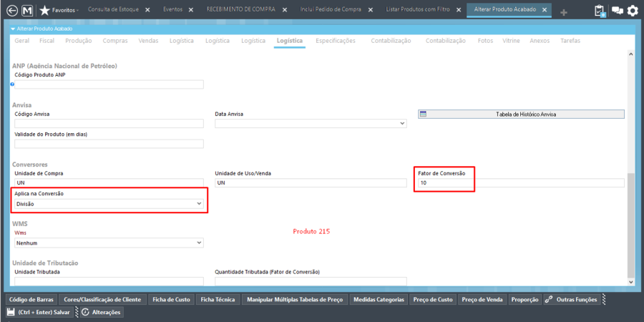
Task: Open the Preço de Custo button
Action: [433, 299]
